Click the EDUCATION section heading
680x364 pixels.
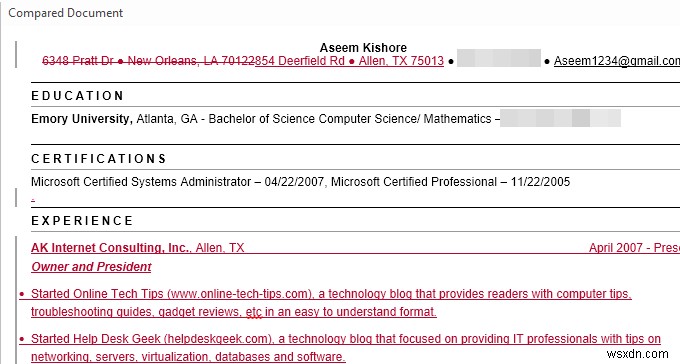[x=78, y=96]
